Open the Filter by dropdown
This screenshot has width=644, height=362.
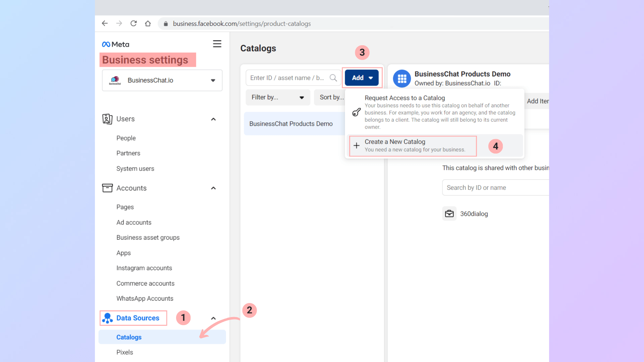point(278,97)
